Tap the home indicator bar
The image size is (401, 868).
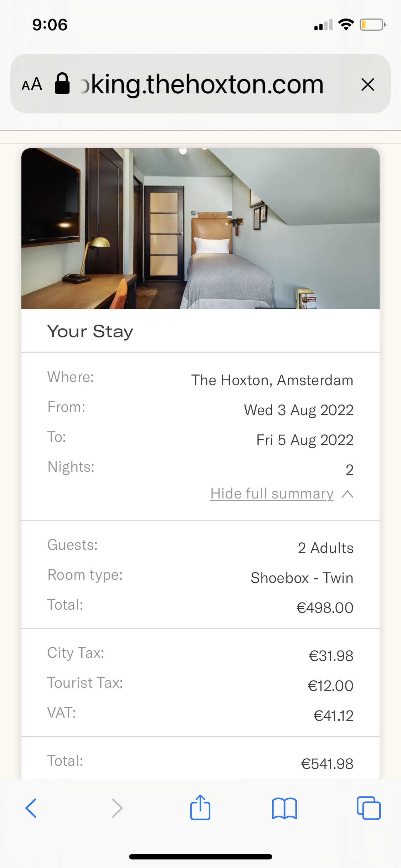click(x=200, y=857)
